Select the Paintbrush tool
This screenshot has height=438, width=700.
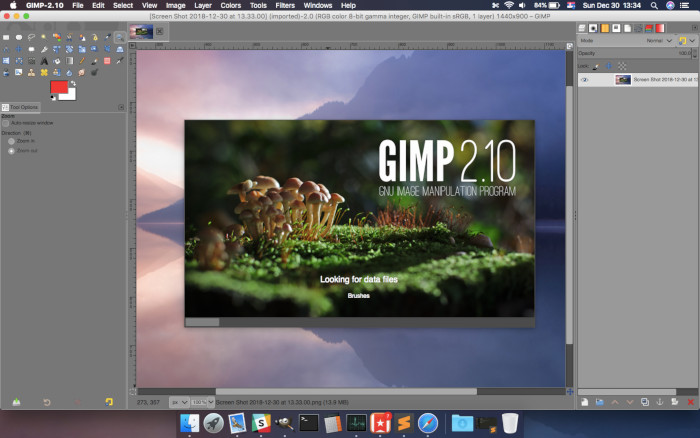click(95, 61)
